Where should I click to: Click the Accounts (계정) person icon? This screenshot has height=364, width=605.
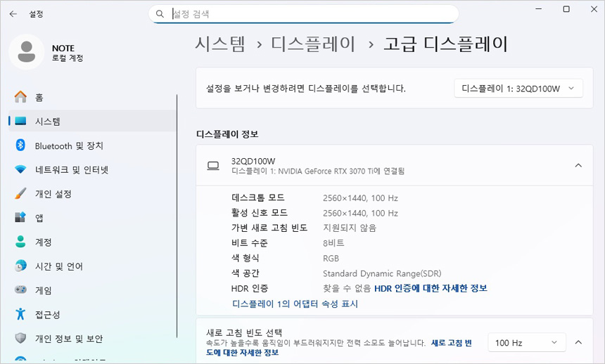point(20,242)
